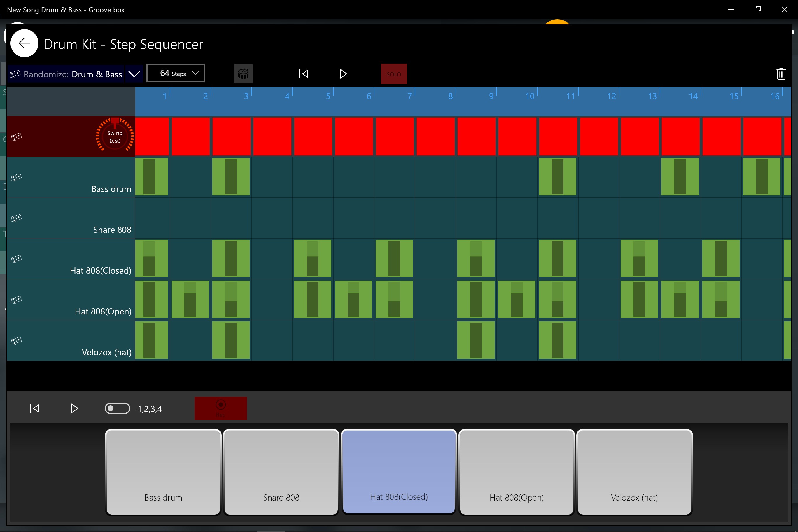Click the dice icon on the Snare 808 row

(16, 218)
